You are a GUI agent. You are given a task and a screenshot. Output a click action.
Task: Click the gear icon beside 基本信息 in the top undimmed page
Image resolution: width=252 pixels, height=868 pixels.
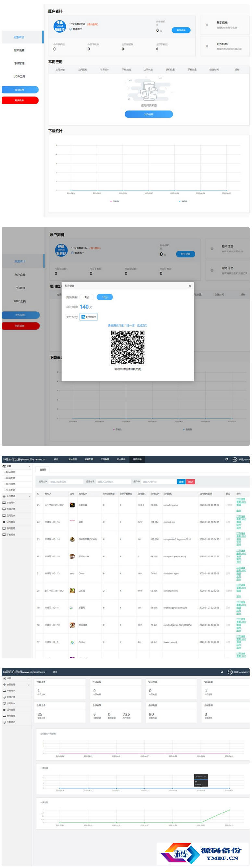point(207,25)
